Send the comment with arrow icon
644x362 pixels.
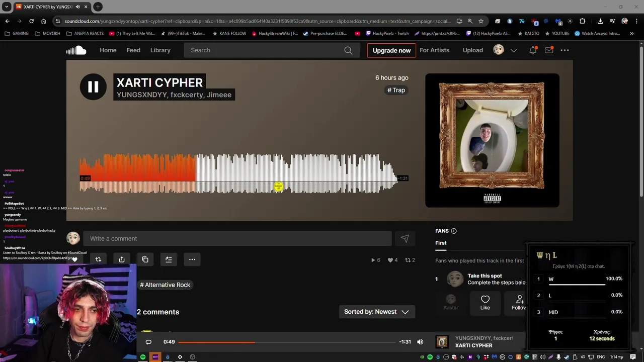pyautogui.click(x=405, y=239)
